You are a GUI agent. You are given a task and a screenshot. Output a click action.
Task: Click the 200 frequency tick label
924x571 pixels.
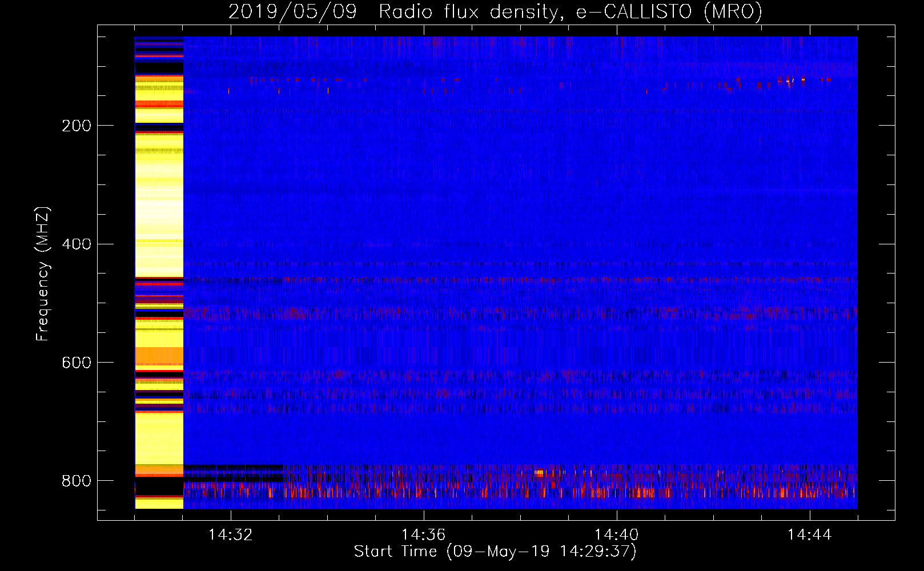[x=77, y=126]
